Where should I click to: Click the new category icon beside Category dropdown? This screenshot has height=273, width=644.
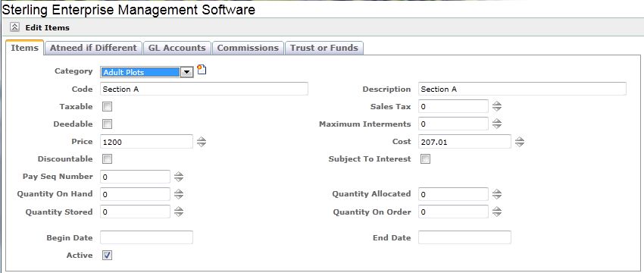pos(202,70)
